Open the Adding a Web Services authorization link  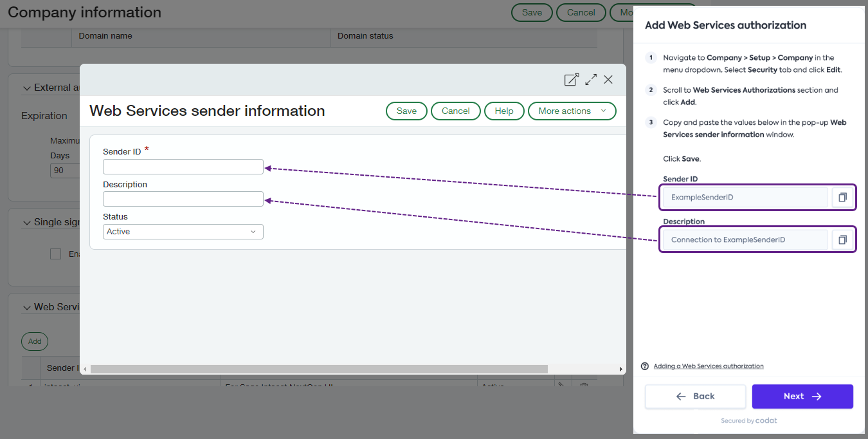(x=707, y=366)
